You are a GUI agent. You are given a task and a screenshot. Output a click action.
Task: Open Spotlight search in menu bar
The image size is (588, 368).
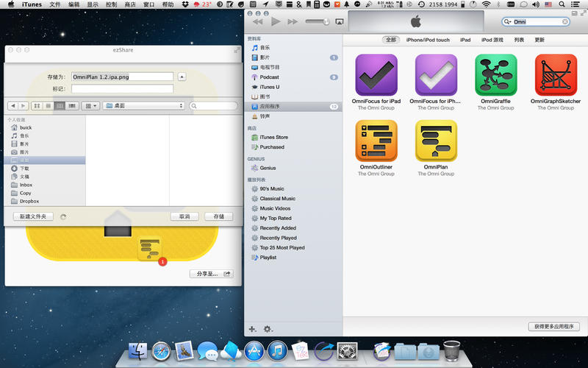pyautogui.click(x=562, y=4)
